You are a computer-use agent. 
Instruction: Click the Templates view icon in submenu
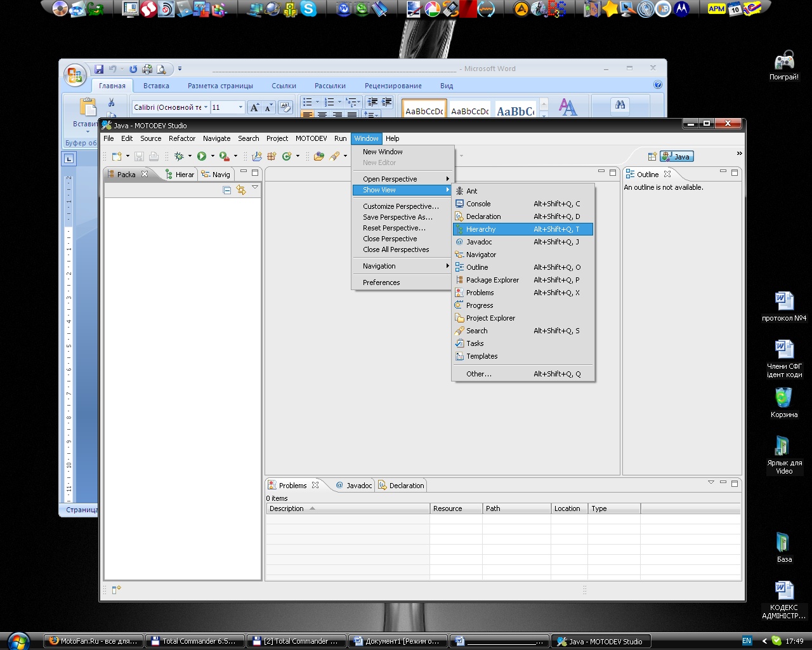[459, 356]
